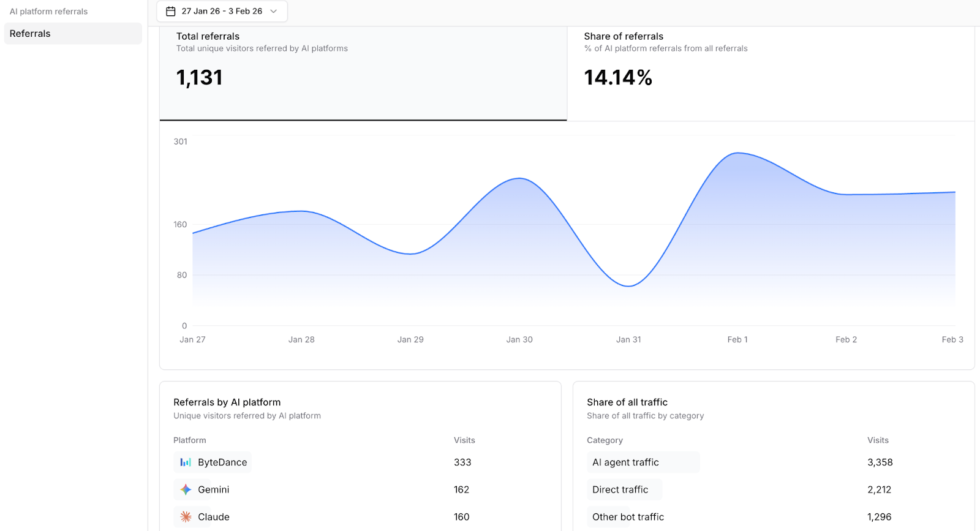Open the 27 Jan 26 - 3 Feb 26 date selector
Screen dimensions: 980x531
[x=222, y=12]
